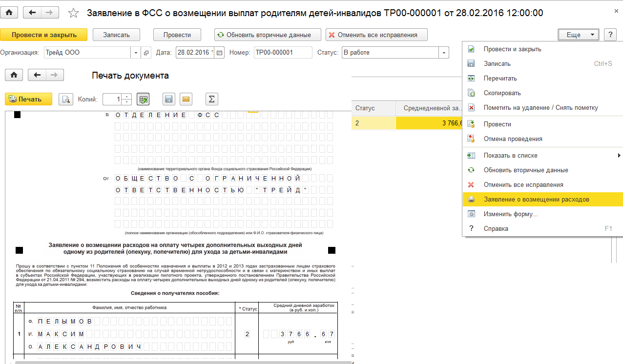Choose Скопировать from the menu
The width and height of the screenshot is (623, 364).
coord(542,93)
